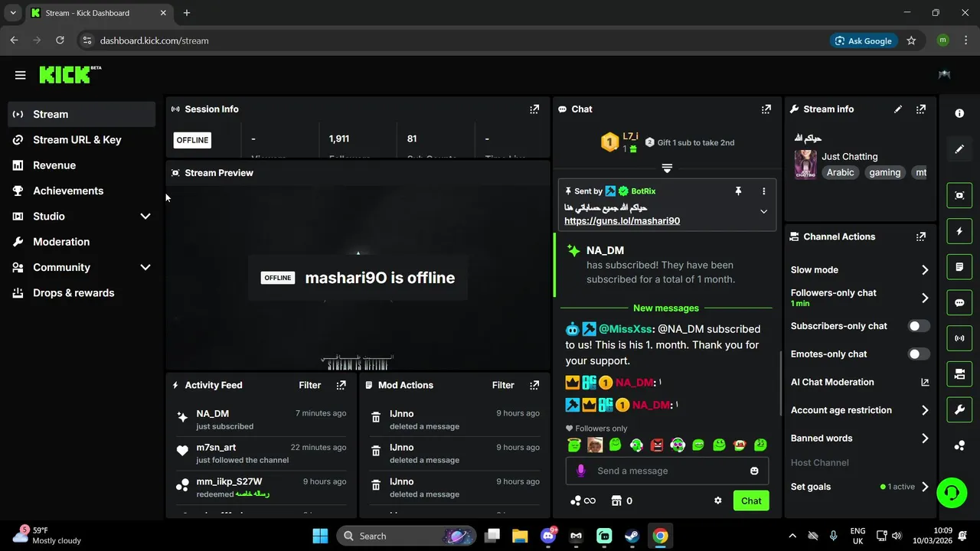Image resolution: width=980 pixels, height=551 pixels.
Task: Open Set goals options
Action: [x=860, y=487]
